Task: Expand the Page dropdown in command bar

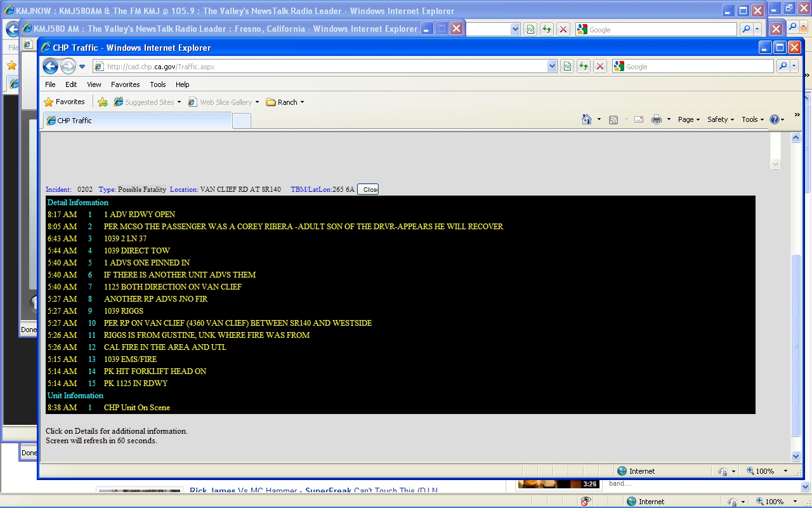Action: click(688, 119)
